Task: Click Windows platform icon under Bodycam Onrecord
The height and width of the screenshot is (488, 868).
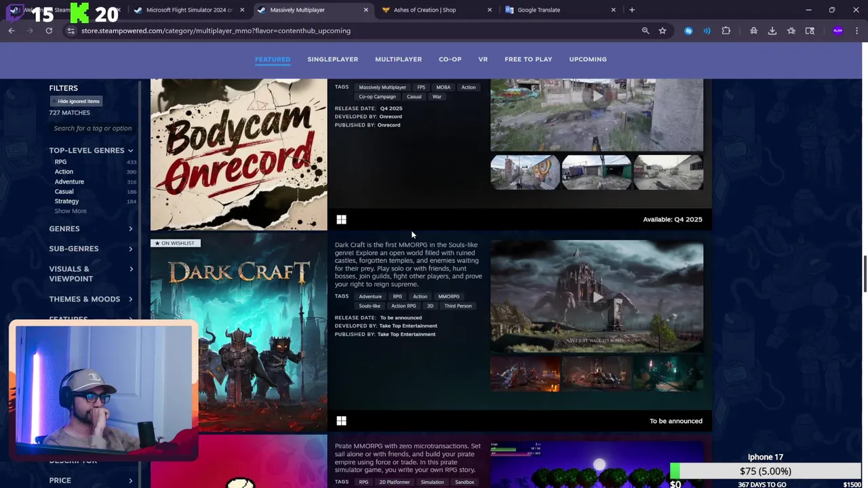Action: [x=341, y=220]
